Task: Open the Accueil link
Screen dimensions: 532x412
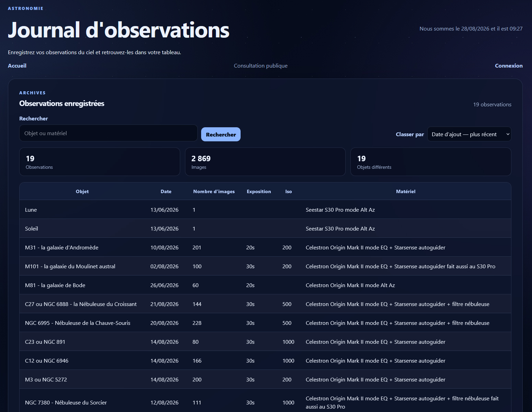Action: [17, 66]
